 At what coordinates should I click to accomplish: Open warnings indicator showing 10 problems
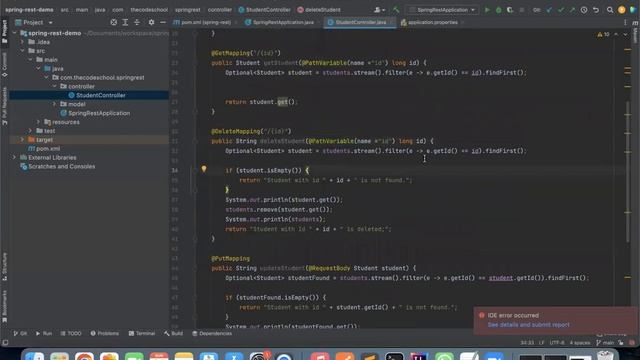point(603,34)
